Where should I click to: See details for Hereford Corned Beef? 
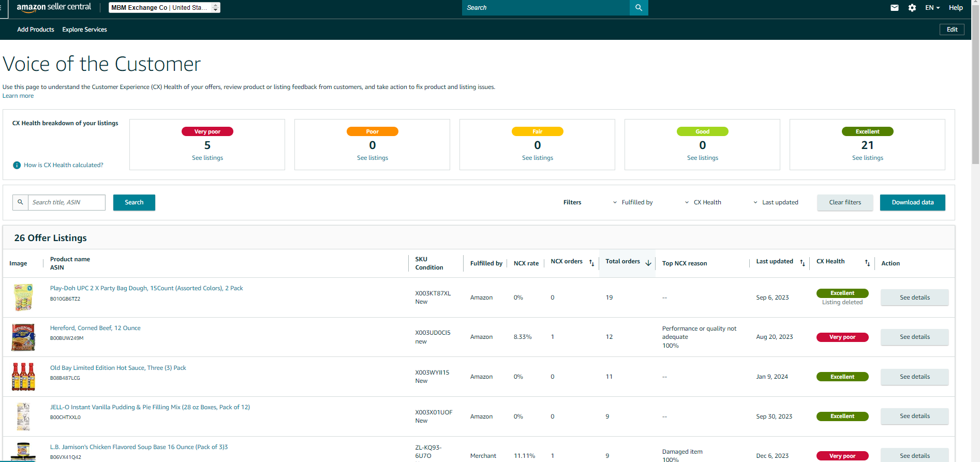point(915,337)
